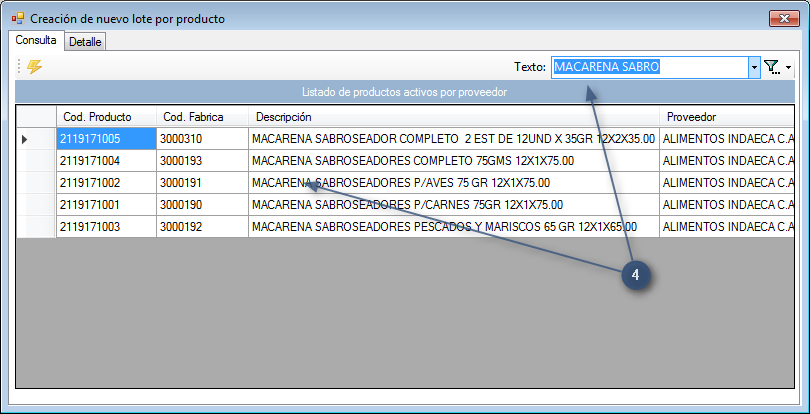Viewport: 810px width, 414px height.
Task: Select product code cell 2119171005
Action: point(106,139)
